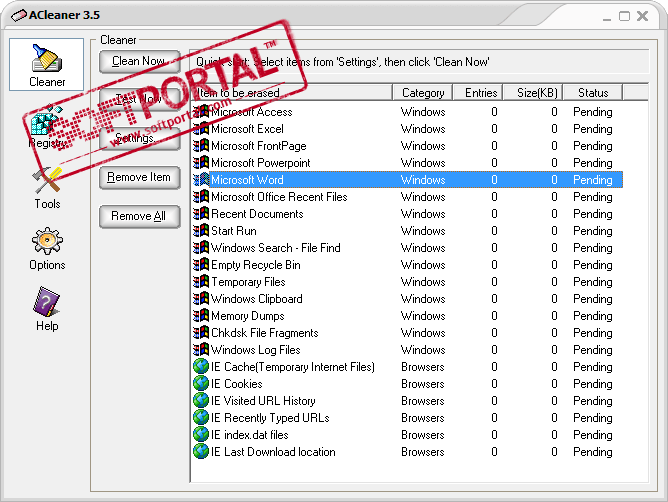Viewport: 668px width, 502px height.
Task: Maximize the ACleaner window
Action: tap(625, 16)
